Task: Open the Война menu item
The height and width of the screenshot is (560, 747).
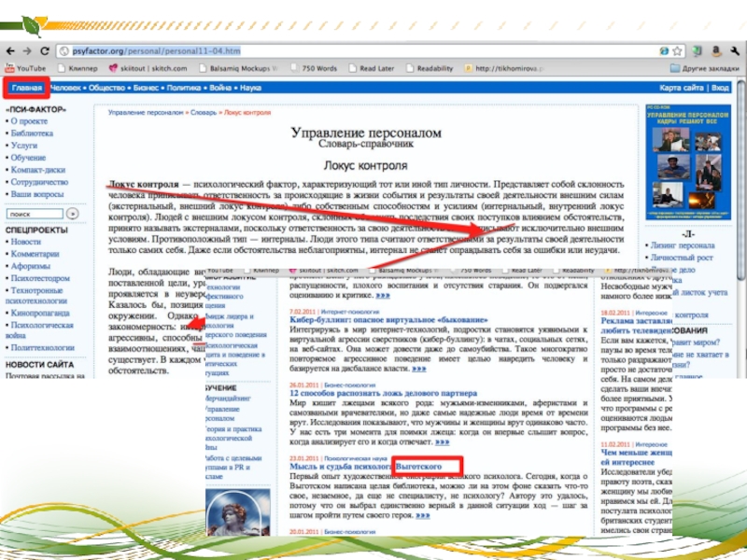Action: [x=220, y=88]
